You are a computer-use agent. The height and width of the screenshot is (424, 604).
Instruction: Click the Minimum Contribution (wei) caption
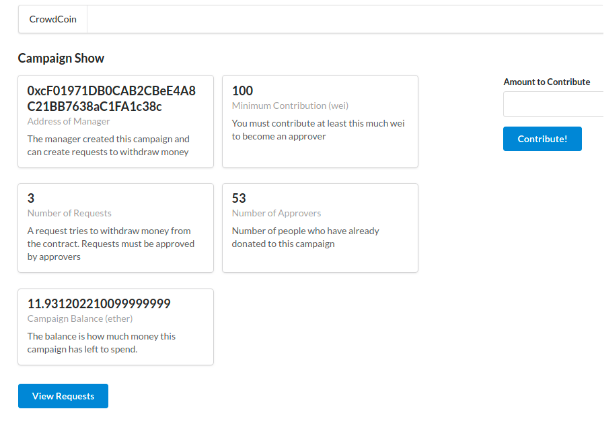click(289, 106)
